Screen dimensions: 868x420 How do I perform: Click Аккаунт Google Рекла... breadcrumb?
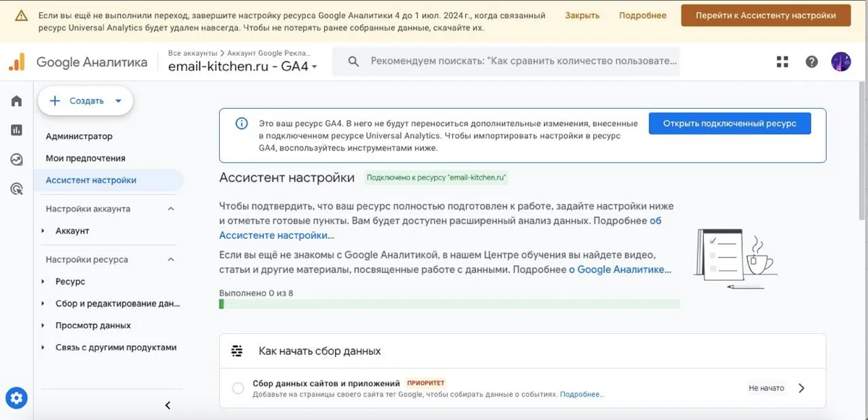[269, 53]
